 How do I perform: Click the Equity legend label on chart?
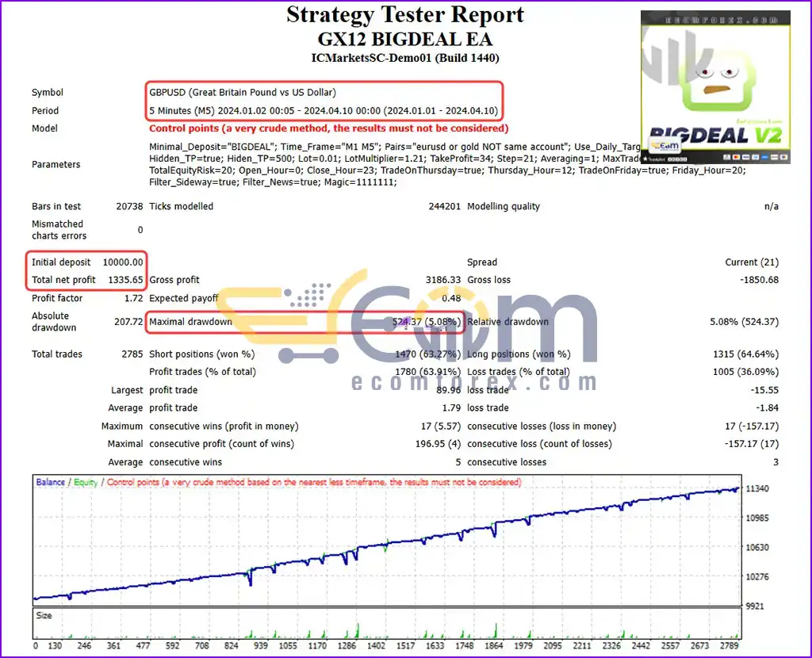[x=86, y=482]
